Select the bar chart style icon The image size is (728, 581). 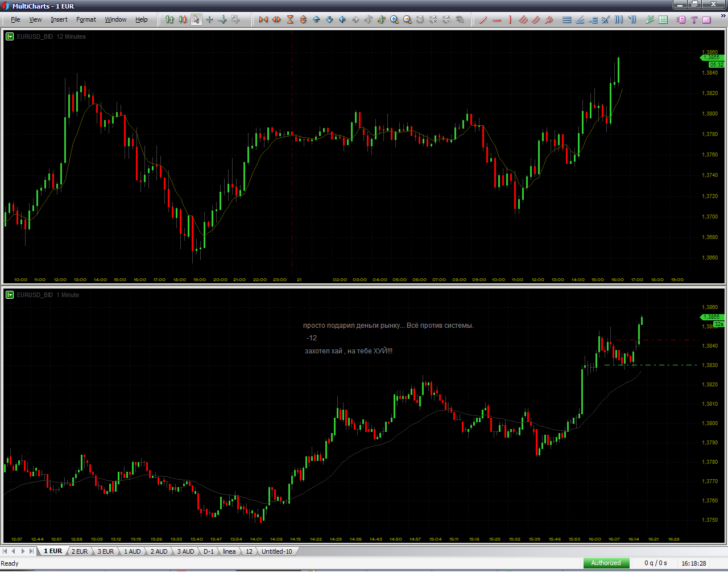[169, 19]
